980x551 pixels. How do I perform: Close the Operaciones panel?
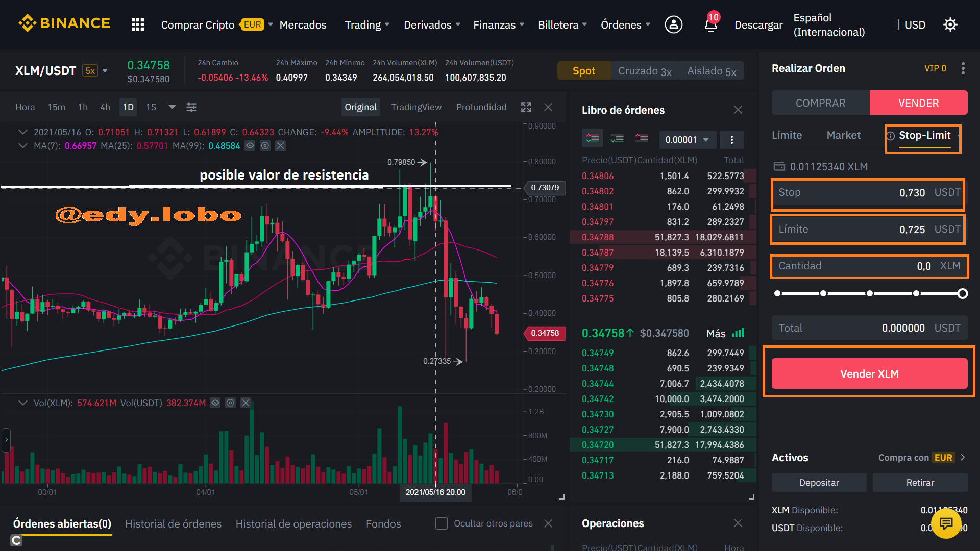click(738, 523)
